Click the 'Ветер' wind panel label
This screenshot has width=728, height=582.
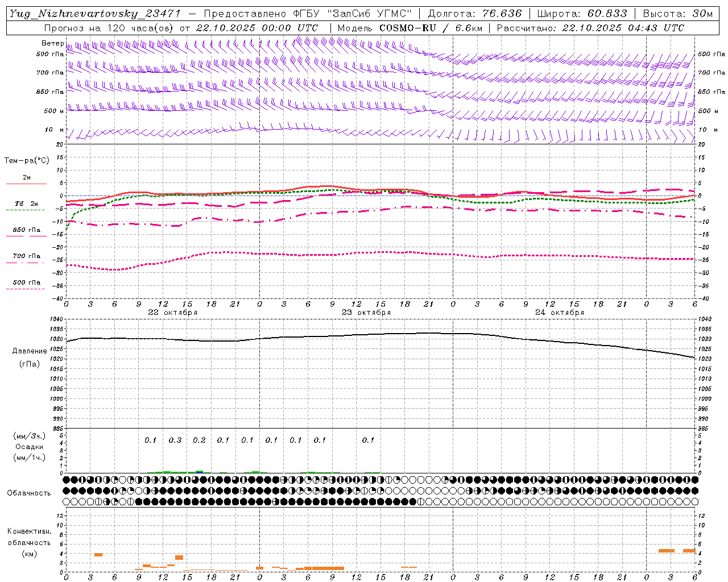(52, 43)
